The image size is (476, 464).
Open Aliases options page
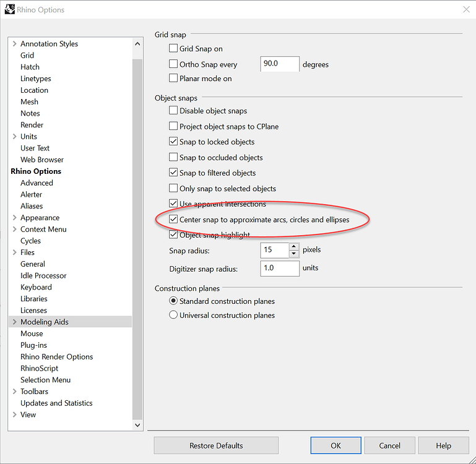click(32, 206)
